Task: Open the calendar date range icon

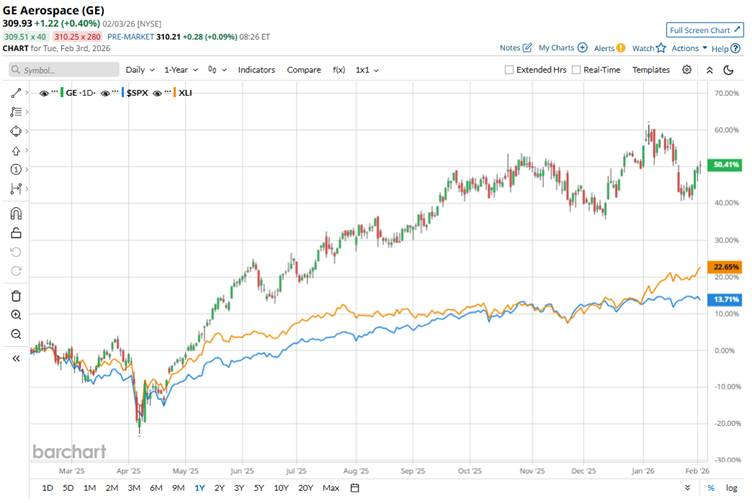Action: click(355, 488)
